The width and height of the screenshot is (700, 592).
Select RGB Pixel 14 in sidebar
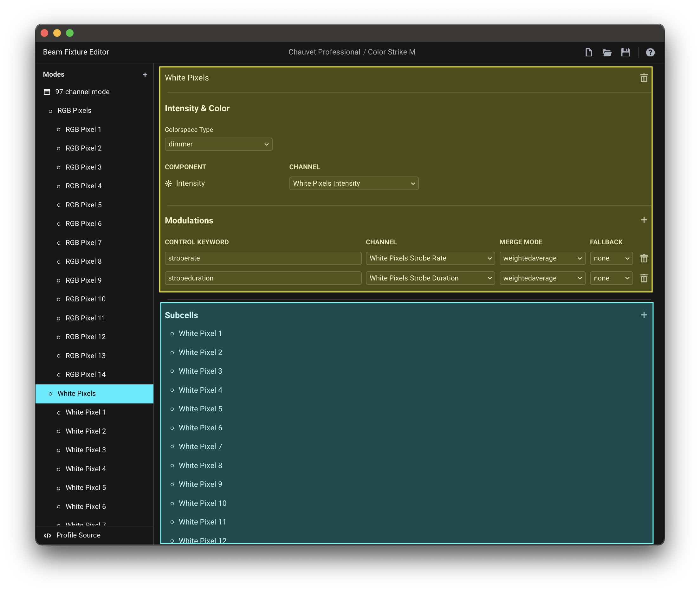95,375
